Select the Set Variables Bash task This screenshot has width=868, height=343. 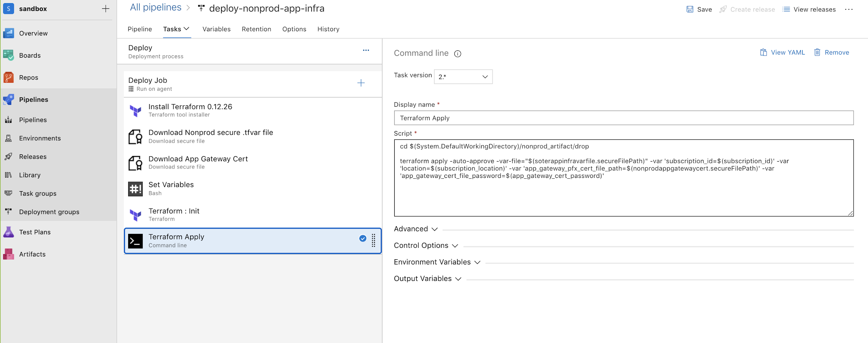click(253, 189)
